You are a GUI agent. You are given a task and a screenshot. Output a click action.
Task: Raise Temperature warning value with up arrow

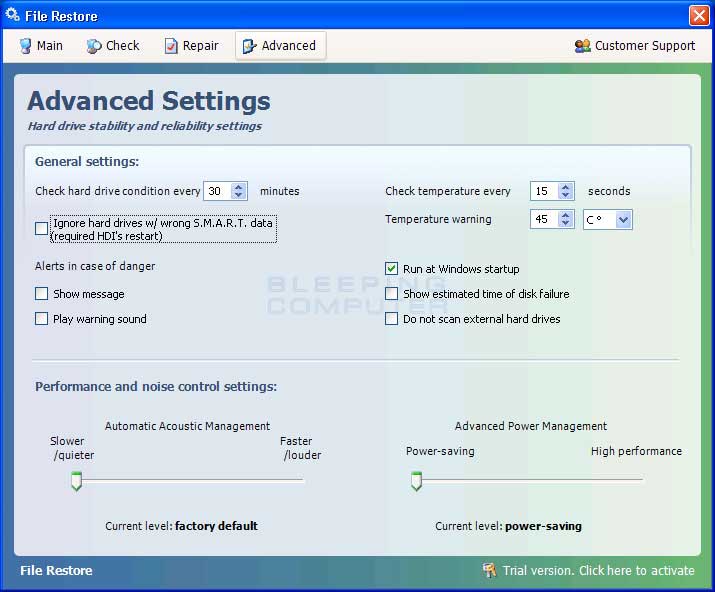point(565,215)
